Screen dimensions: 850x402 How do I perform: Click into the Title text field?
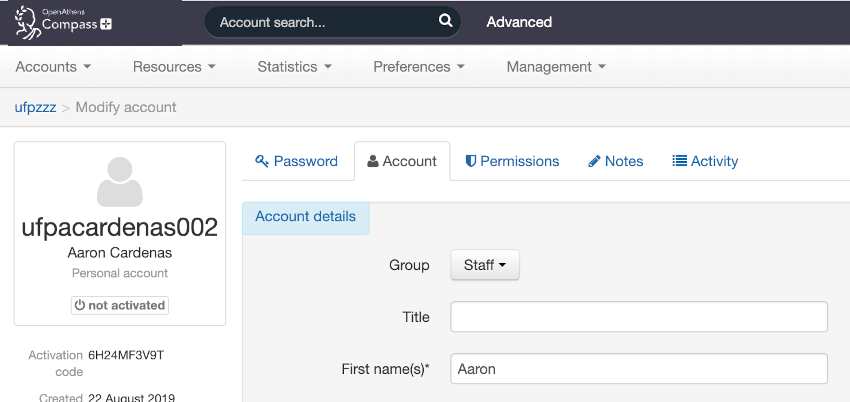[x=639, y=317]
